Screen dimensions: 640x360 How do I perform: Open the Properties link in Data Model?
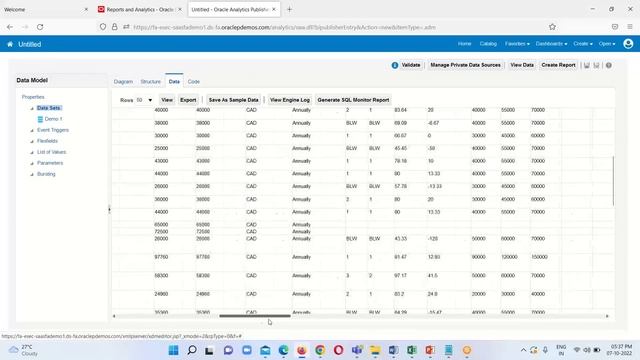(x=33, y=97)
